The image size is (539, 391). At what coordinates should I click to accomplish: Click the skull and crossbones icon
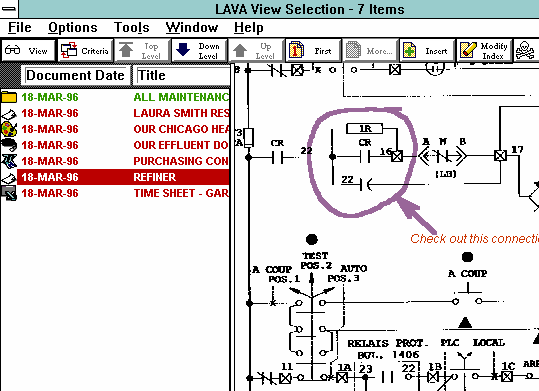pos(526,51)
